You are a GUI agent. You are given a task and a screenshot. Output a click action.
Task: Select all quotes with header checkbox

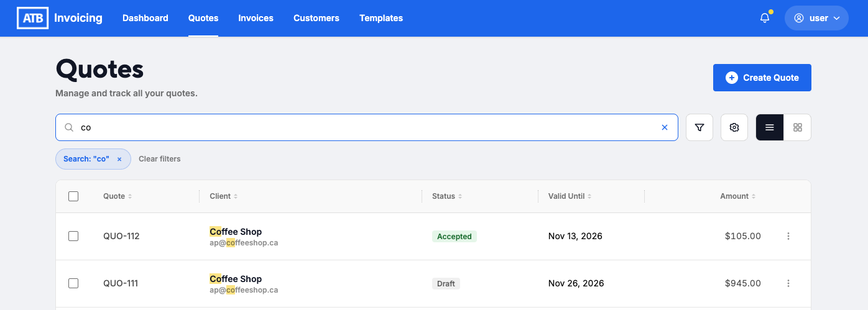click(x=73, y=196)
